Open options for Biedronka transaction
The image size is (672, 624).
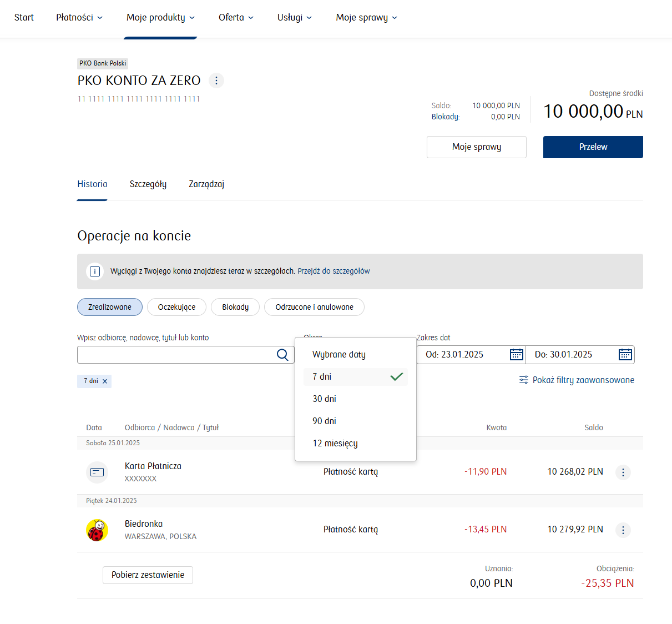pyautogui.click(x=623, y=530)
